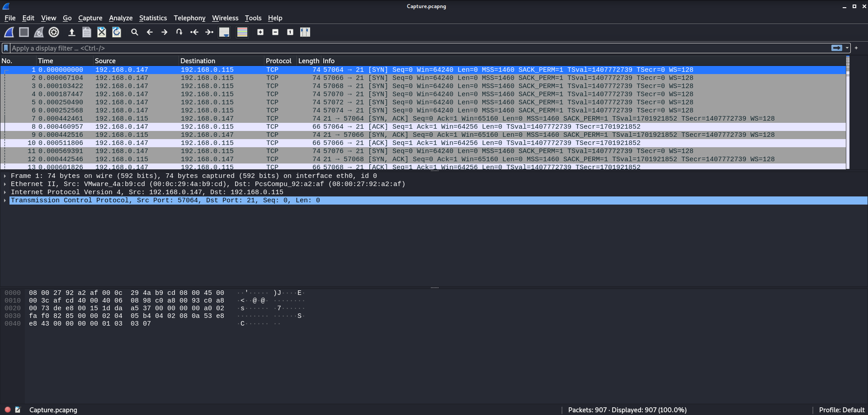868x415 pixels.
Task: Restart the current capture
Action: [39, 32]
